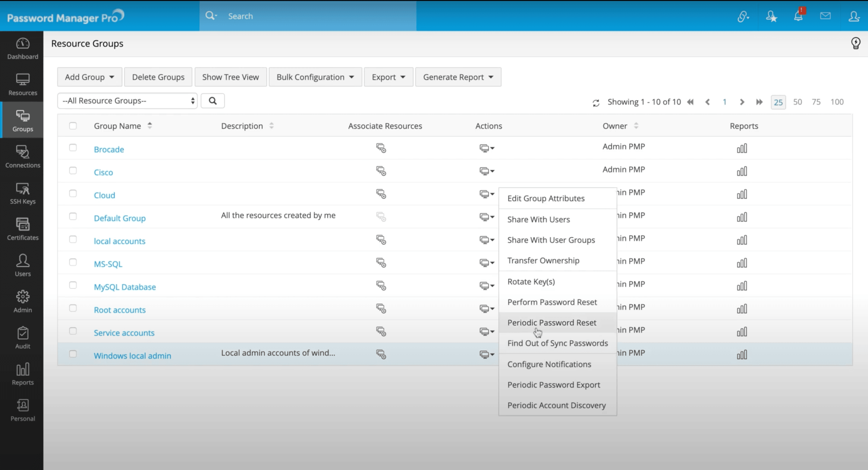Click the favorite user star icon

pos(771,16)
